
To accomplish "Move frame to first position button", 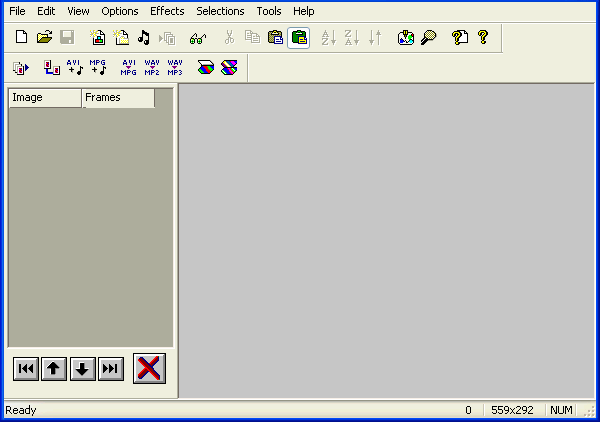I will (26, 369).
